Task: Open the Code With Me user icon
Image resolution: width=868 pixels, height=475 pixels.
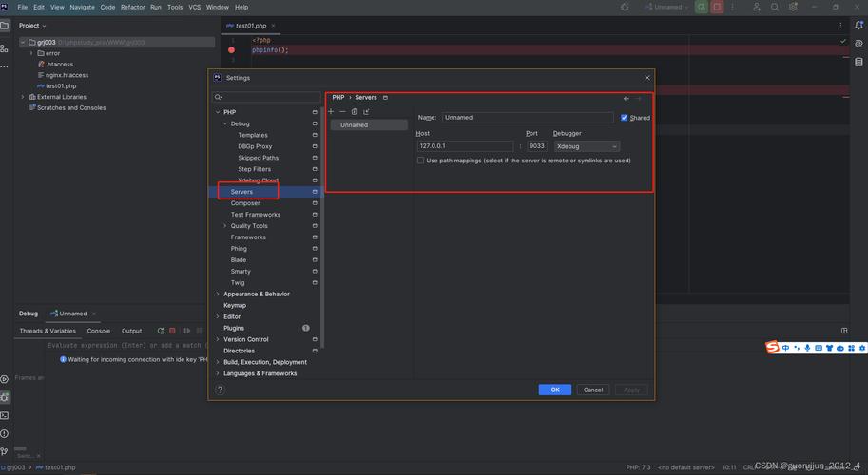Action: tap(756, 8)
